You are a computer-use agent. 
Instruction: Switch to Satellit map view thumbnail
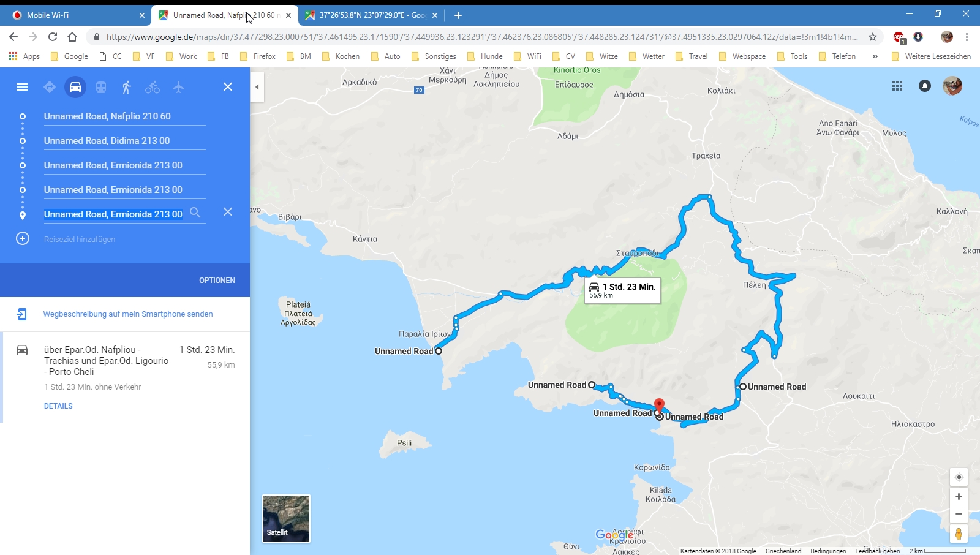coord(286,518)
